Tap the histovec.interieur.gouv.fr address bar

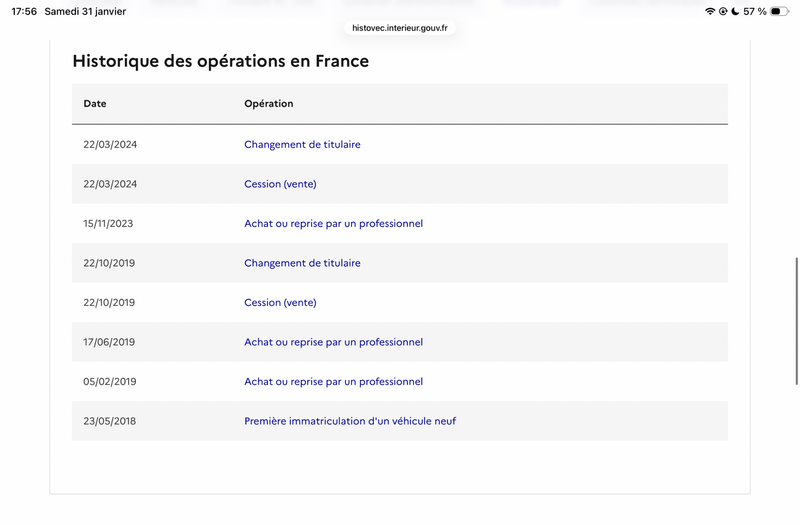[x=400, y=28]
